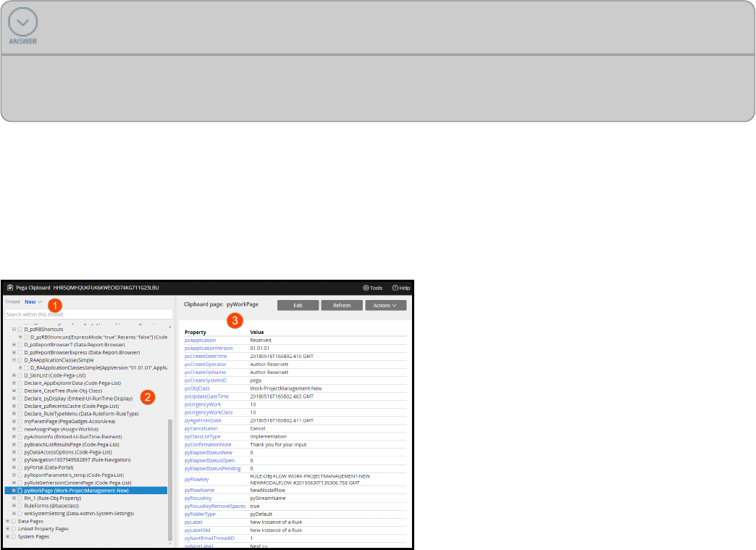Click the value 'NewModalFlow'
Viewport: 756px width, 550px height.
click(x=268, y=490)
